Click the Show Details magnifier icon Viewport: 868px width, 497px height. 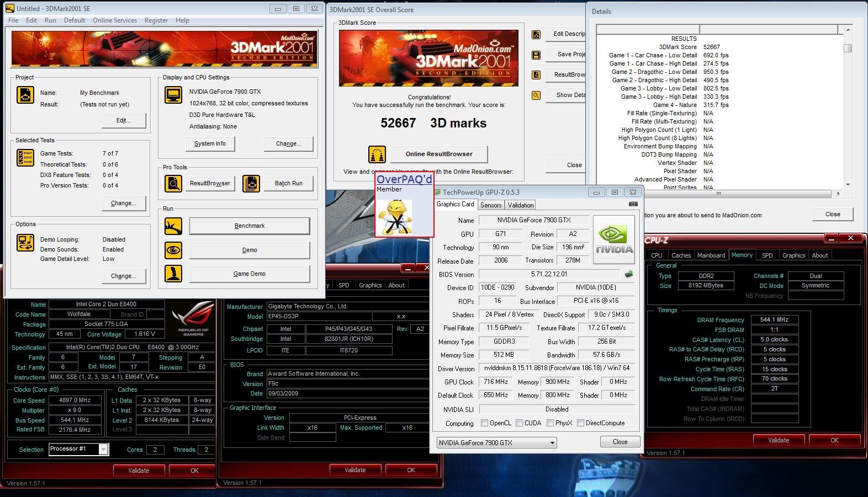click(x=536, y=95)
